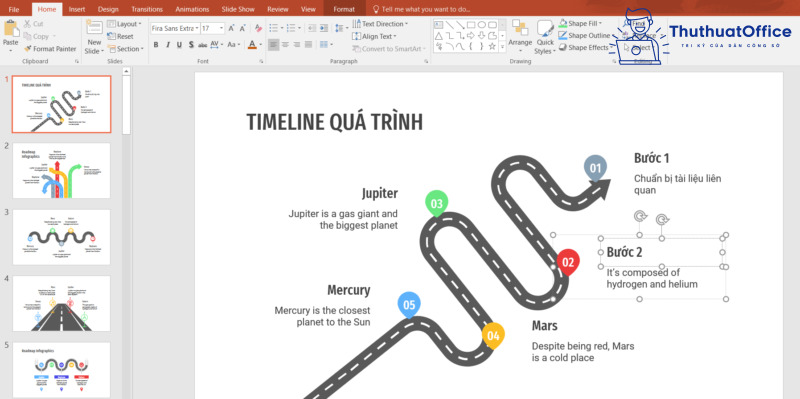
Task: Decrease font size with the smaller A icon
Action: click(242, 28)
